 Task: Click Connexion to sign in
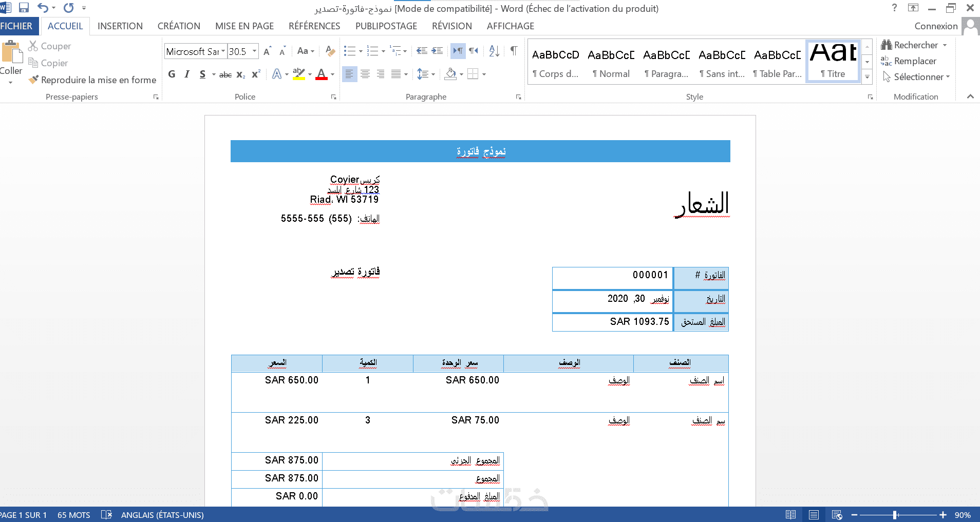click(x=936, y=26)
